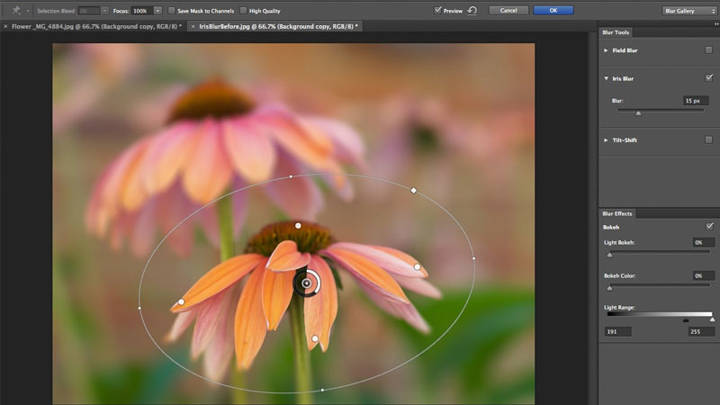Click the iris blur center pin on flower
Image resolution: width=720 pixels, height=405 pixels.
306,283
